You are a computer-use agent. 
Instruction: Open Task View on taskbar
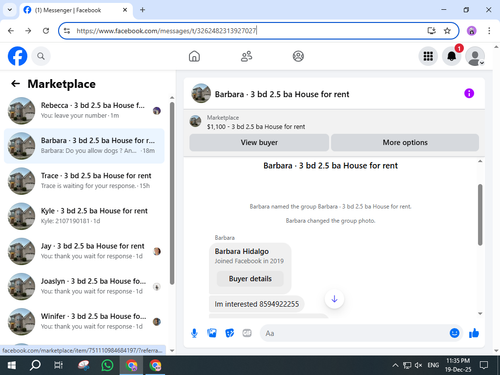(x=59, y=365)
